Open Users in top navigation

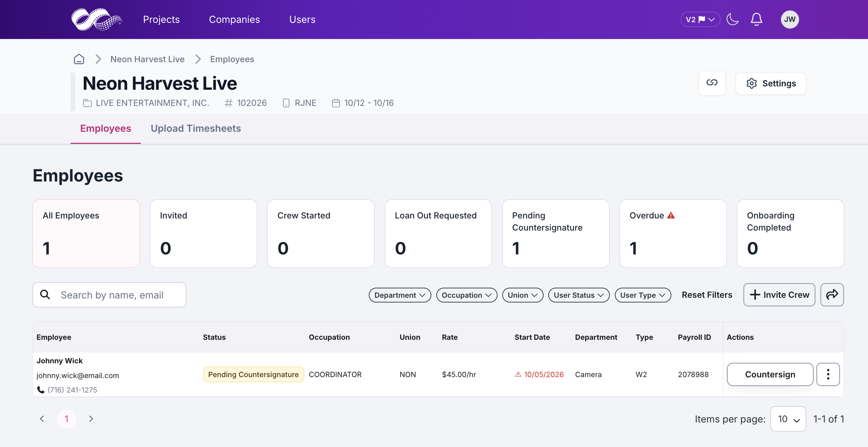pyautogui.click(x=302, y=19)
